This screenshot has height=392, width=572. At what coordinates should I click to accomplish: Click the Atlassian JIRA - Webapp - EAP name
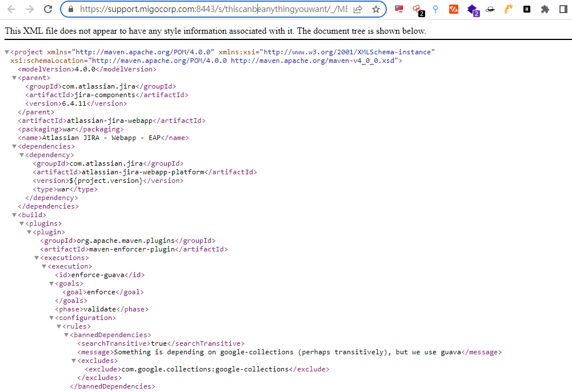point(101,138)
